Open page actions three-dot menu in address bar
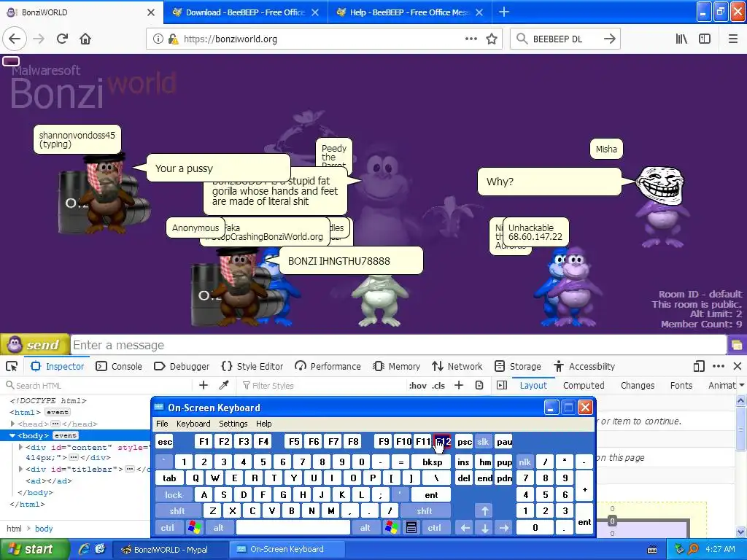Screen dimensions: 747x560 click(x=471, y=39)
